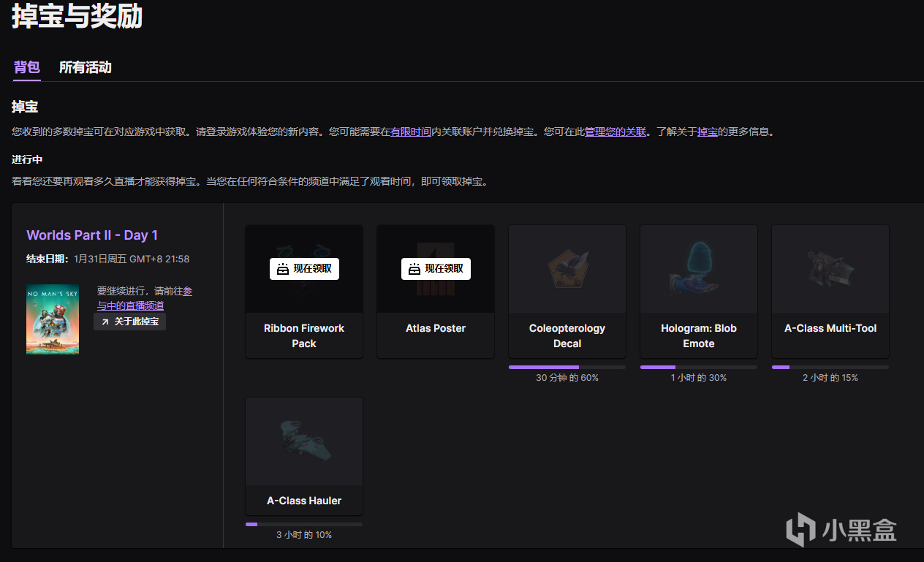Click the A-Class Multi-Tool item image

click(830, 269)
